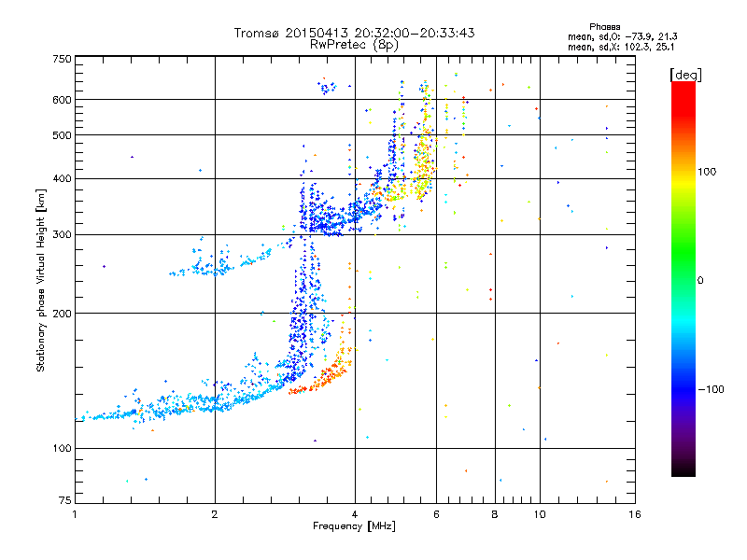The image size is (747, 560).
Task: Click the 'Frequency [MHz]' axis label
Action: click(x=354, y=526)
